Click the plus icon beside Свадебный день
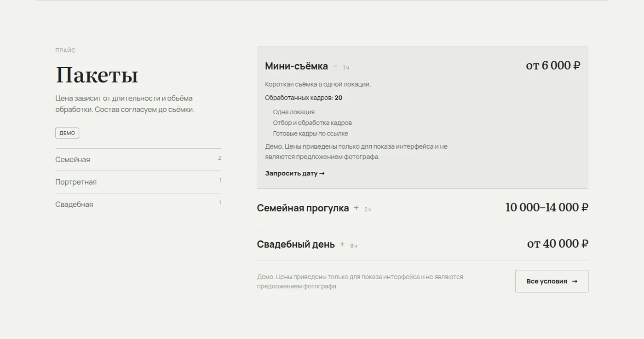644x339 pixels. click(342, 244)
